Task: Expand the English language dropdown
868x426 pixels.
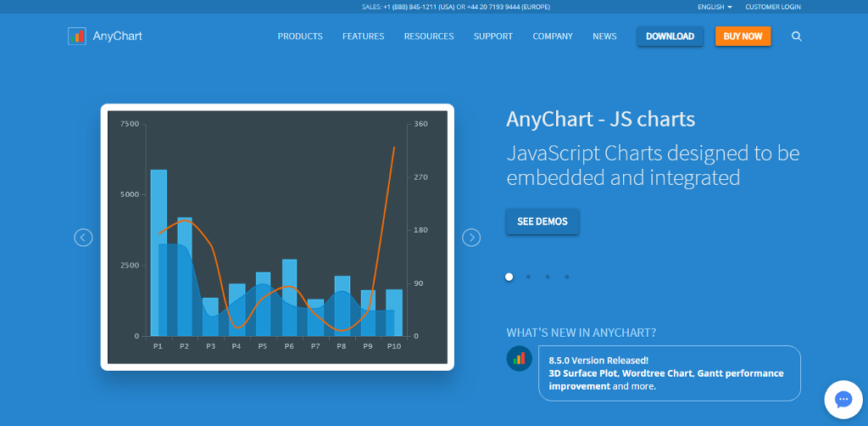Action: pos(714,7)
